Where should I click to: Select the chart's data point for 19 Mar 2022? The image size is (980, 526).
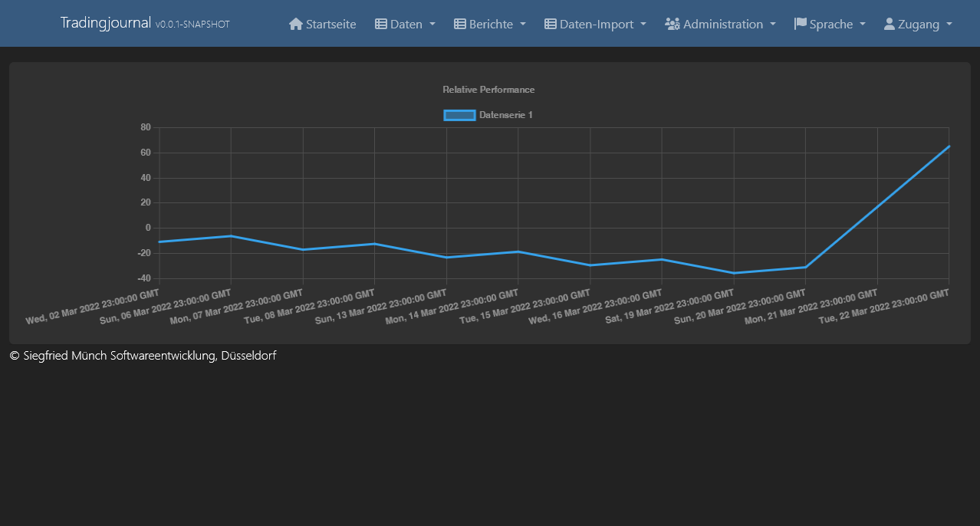(734, 273)
